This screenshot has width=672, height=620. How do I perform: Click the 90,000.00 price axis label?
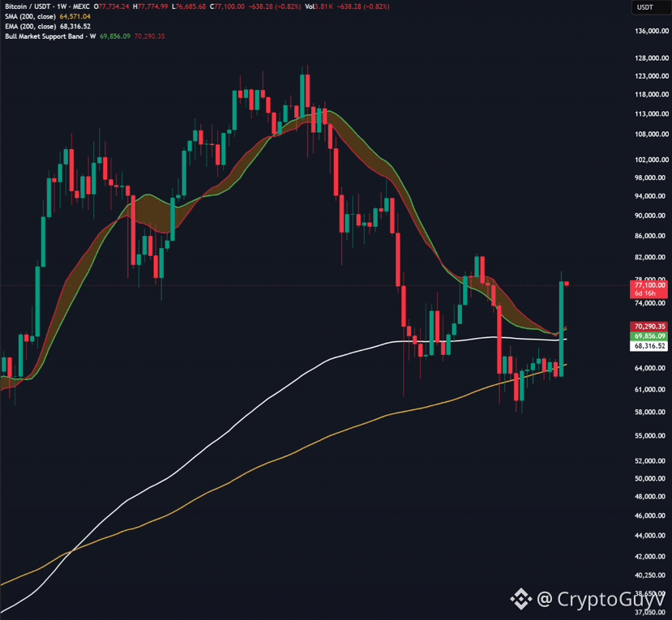(x=650, y=216)
